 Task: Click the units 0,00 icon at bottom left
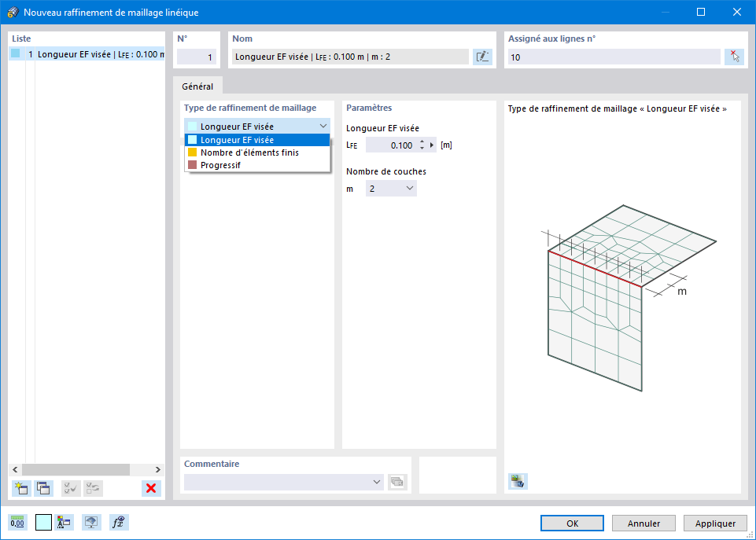pos(17,523)
